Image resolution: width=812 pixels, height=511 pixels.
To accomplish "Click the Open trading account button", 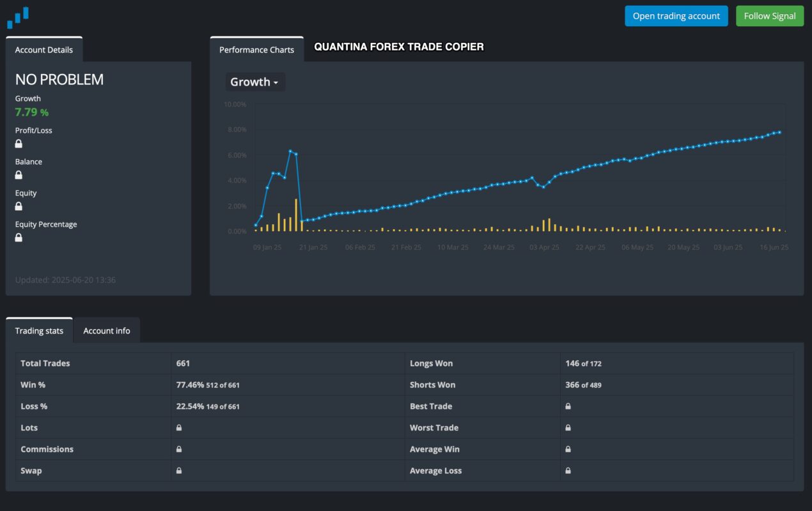I will (676, 16).
